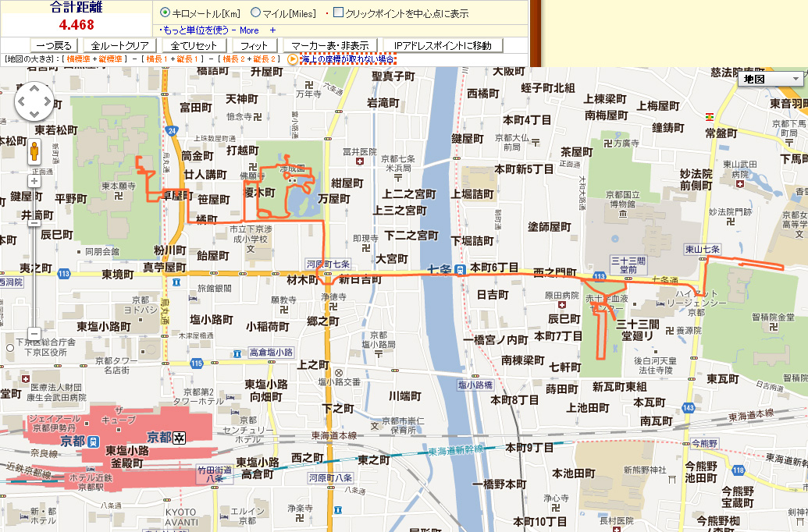
Task: Pan the map left with the left arrow
Action: tap(20, 99)
